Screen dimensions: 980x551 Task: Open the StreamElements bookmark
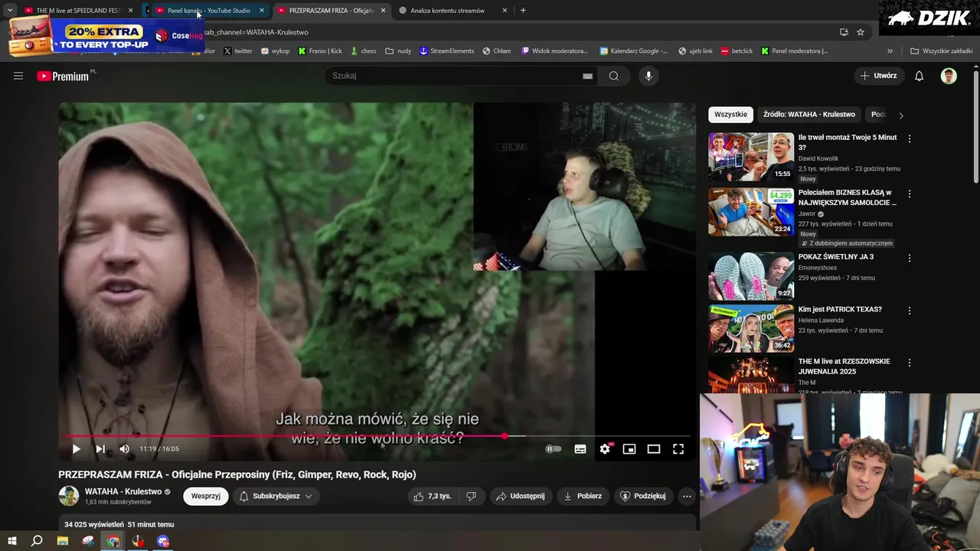446,51
